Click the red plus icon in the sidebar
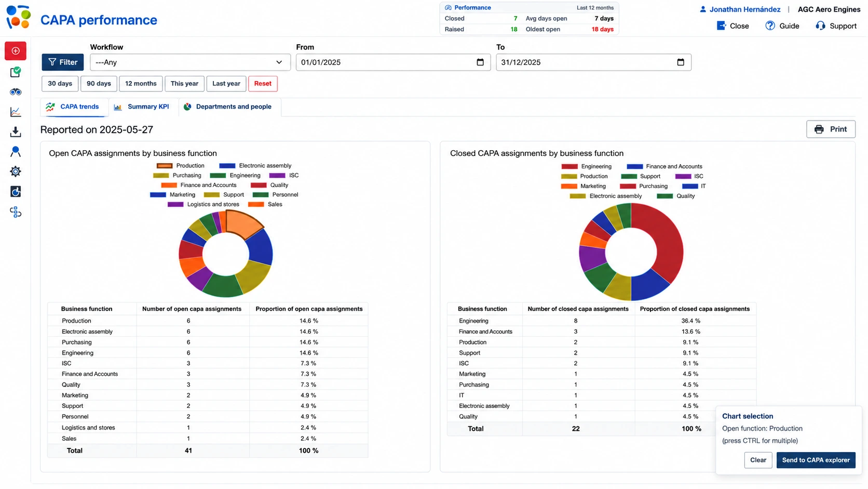 pos(16,51)
